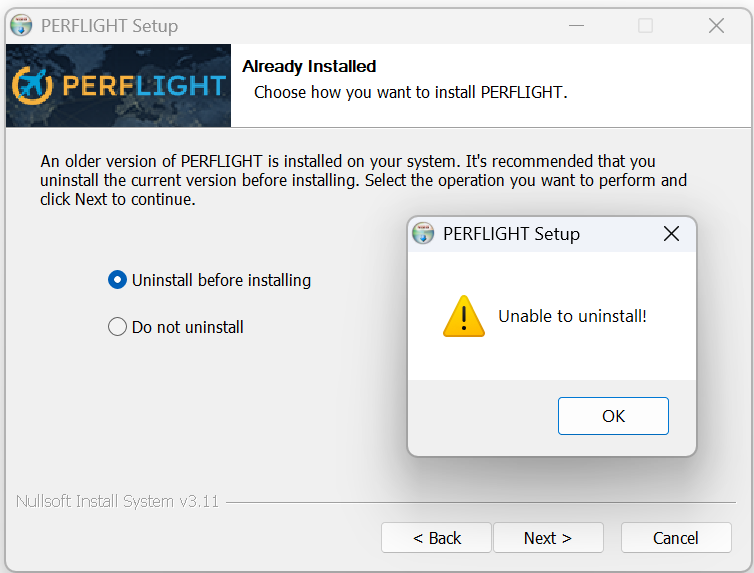The image size is (754, 573).
Task: Close the main PERFLIGHT Setup window
Action: pos(716,25)
